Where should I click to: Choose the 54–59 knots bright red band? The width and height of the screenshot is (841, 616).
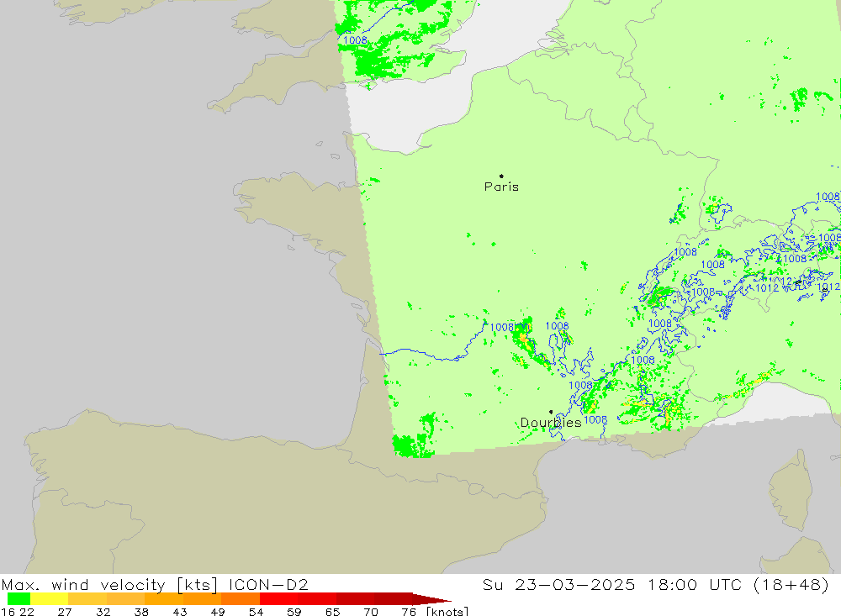(278, 599)
